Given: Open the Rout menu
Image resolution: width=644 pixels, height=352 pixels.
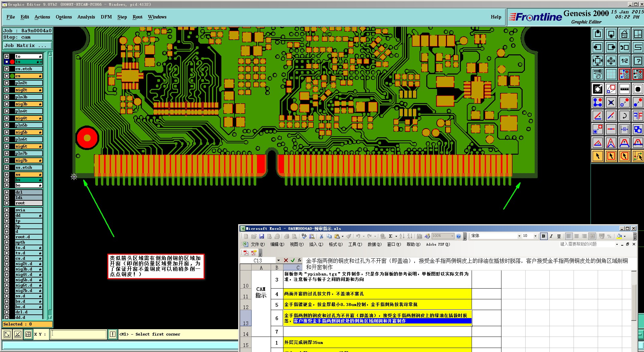Looking at the screenshot, I should coord(138,17).
